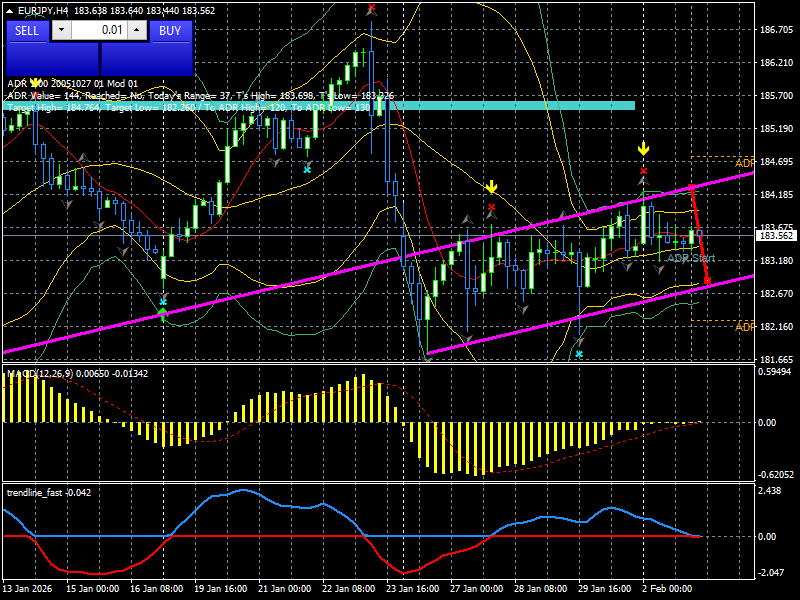The image size is (800, 600).
Task: Select the red X marker above the 2 Feb candle
Action: (x=643, y=171)
